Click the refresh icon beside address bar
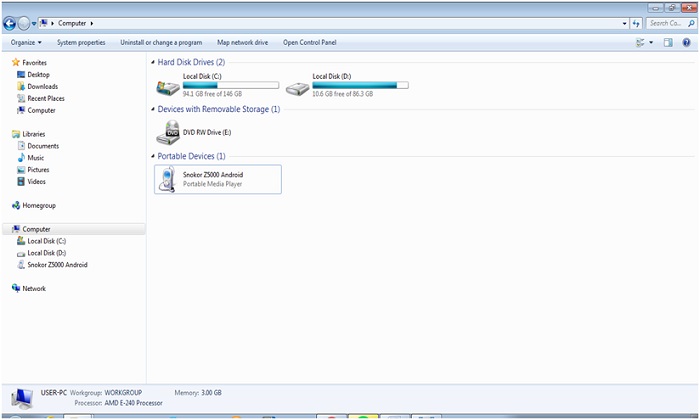The image size is (700, 420). (x=636, y=23)
